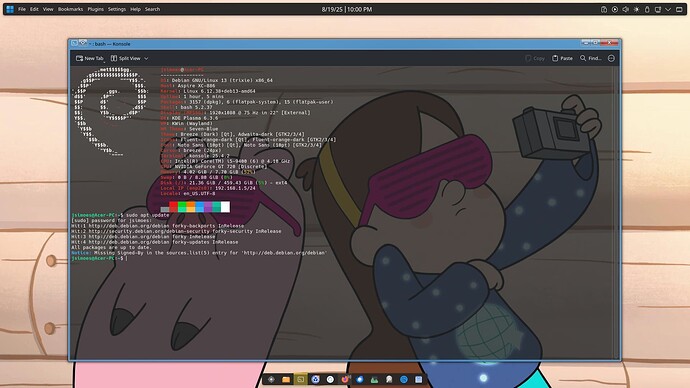690x388 pixels.
Task: Open the clipboard tray icon
Action: (604, 9)
